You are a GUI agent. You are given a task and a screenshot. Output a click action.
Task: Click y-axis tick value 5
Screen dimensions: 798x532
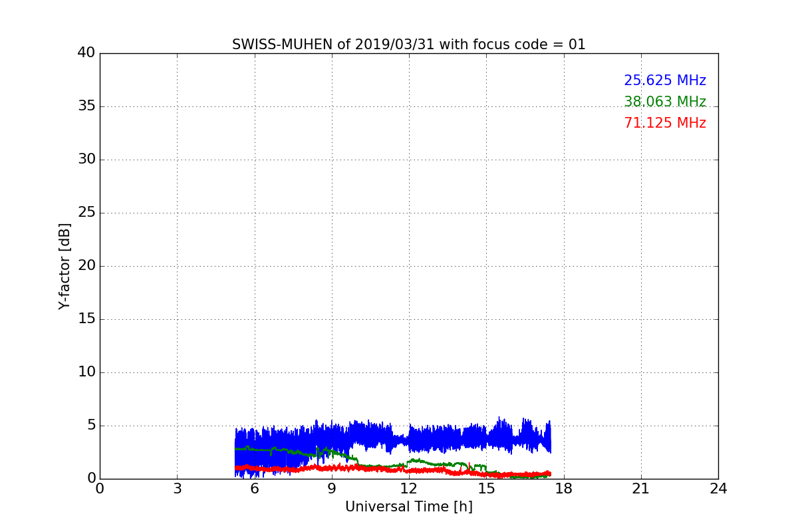click(x=91, y=425)
